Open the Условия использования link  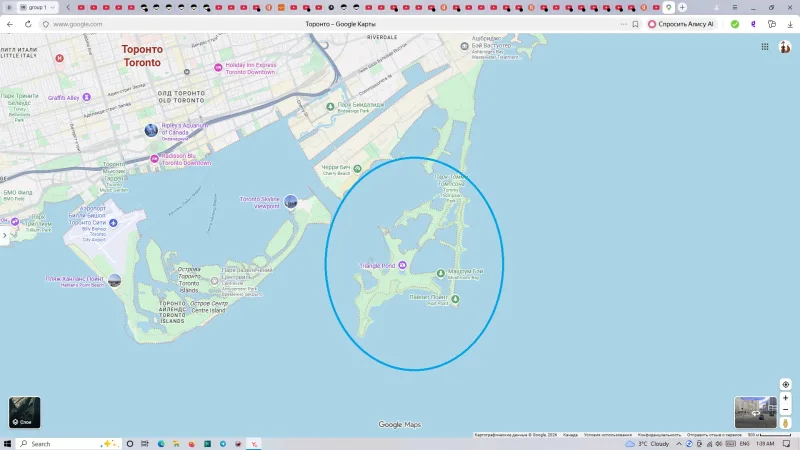pyautogui.click(x=608, y=435)
